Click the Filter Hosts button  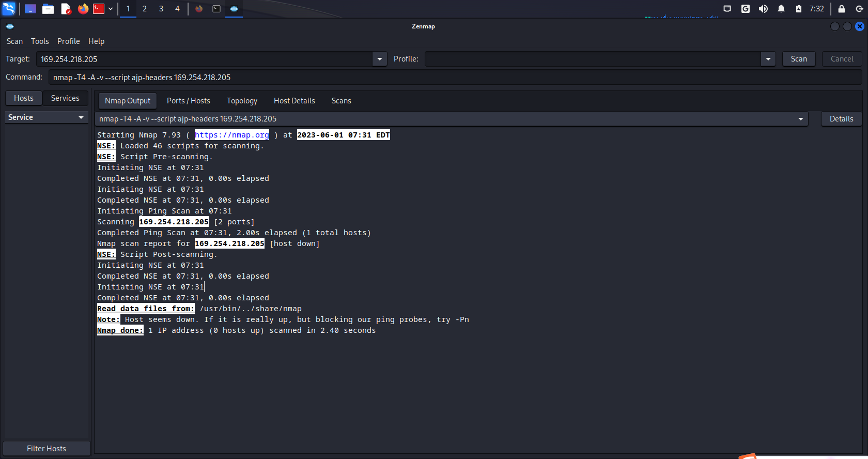click(47, 449)
